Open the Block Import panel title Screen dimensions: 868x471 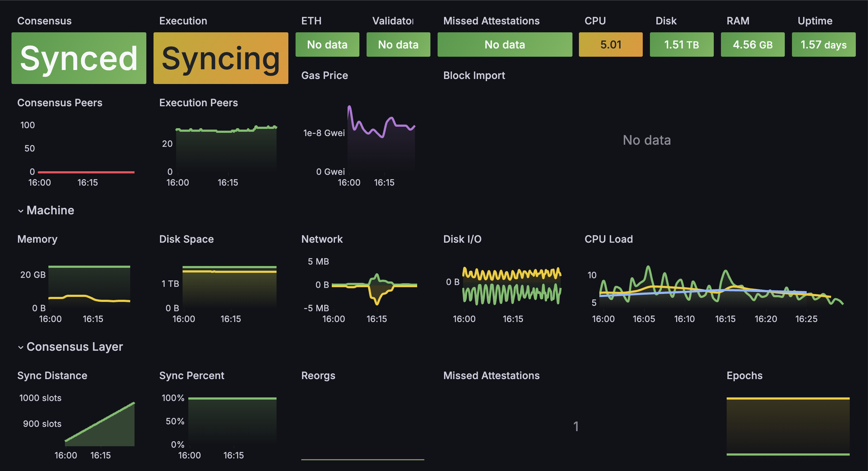(x=474, y=75)
